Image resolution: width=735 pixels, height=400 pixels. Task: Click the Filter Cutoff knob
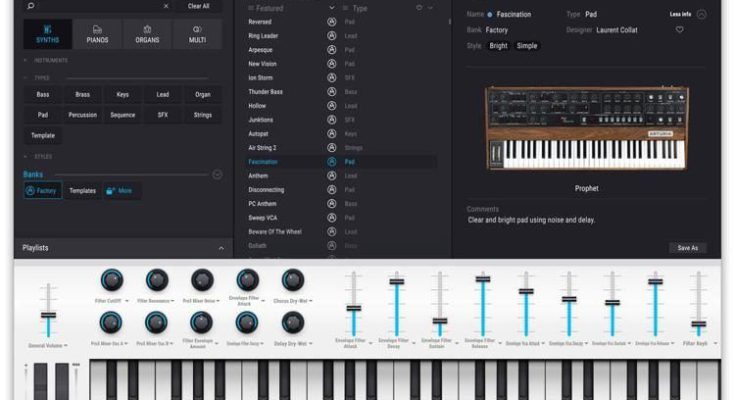click(112, 280)
